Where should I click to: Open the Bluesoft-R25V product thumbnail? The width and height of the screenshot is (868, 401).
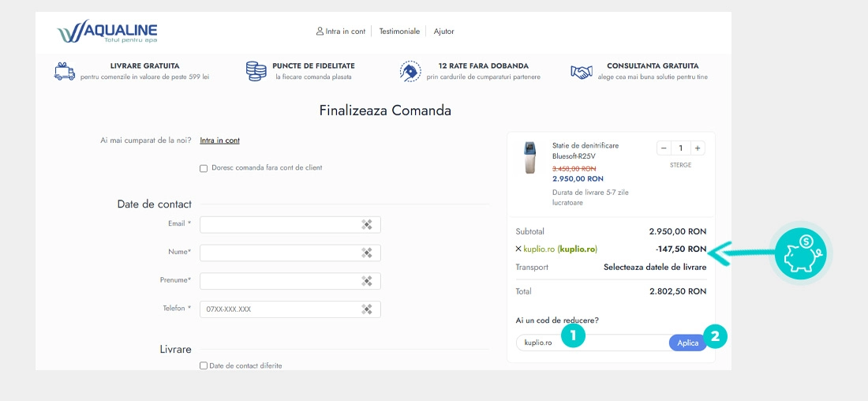tap(530, 158)
